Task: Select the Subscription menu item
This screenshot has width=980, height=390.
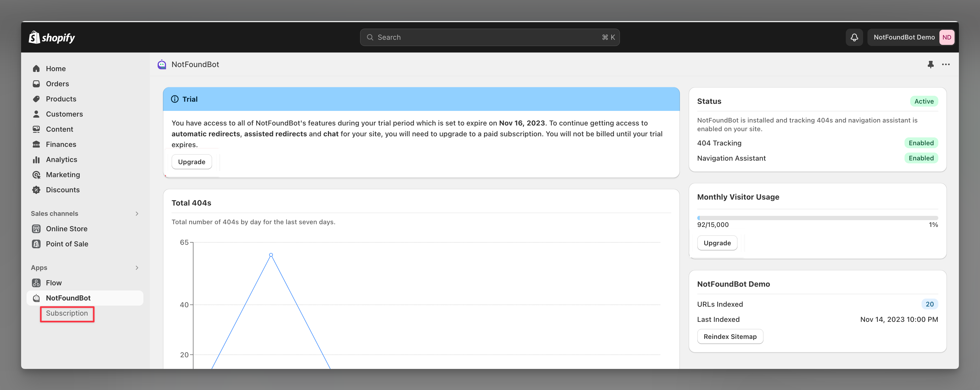Action: 66,313
